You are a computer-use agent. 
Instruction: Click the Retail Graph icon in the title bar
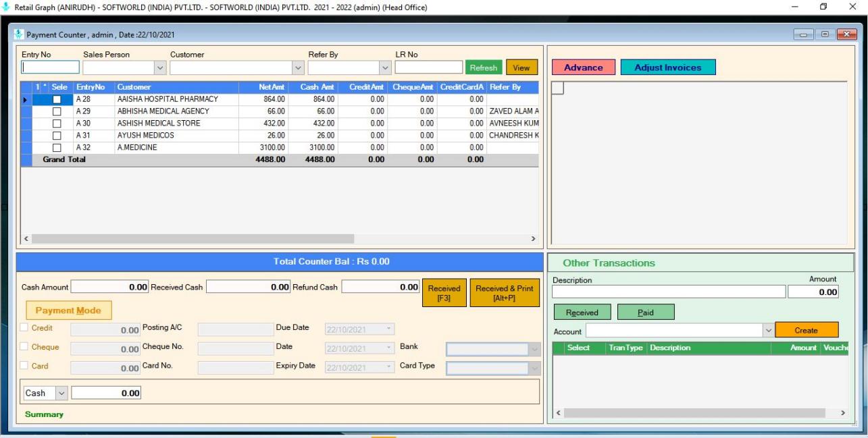pyautogui.click(x=5, y=8)
